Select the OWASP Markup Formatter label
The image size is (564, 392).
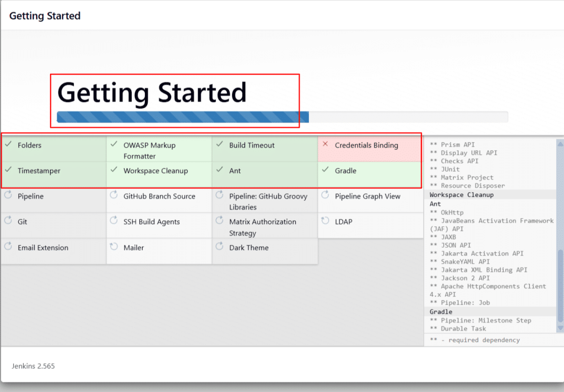click(150, 151)
